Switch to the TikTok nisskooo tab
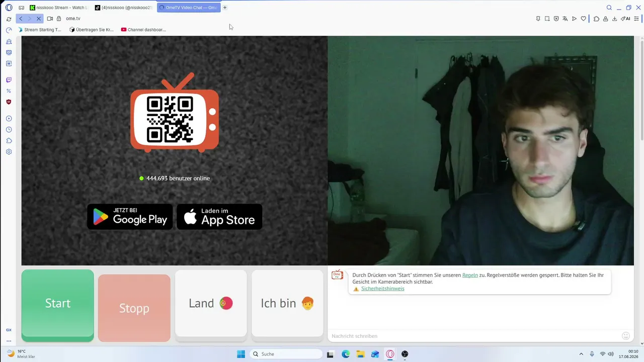The width and height of the screenshot is (644, 362). (x=123, y=8)
